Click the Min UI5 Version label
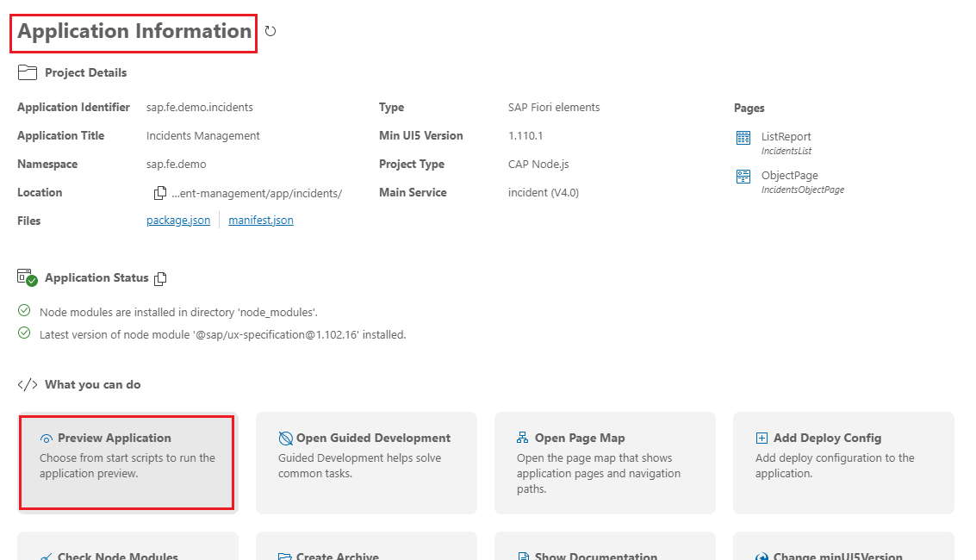Screen dimensions: 976x560 tap(420, 135)
